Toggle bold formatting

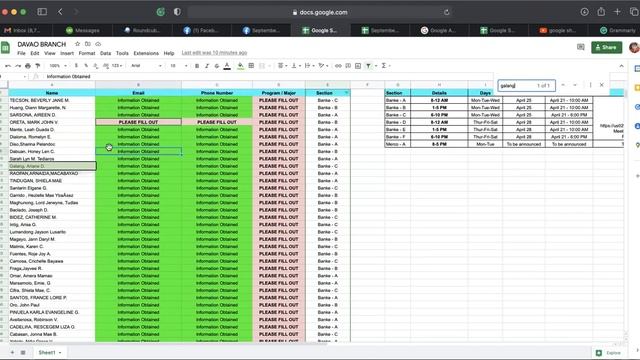point(197,66)
